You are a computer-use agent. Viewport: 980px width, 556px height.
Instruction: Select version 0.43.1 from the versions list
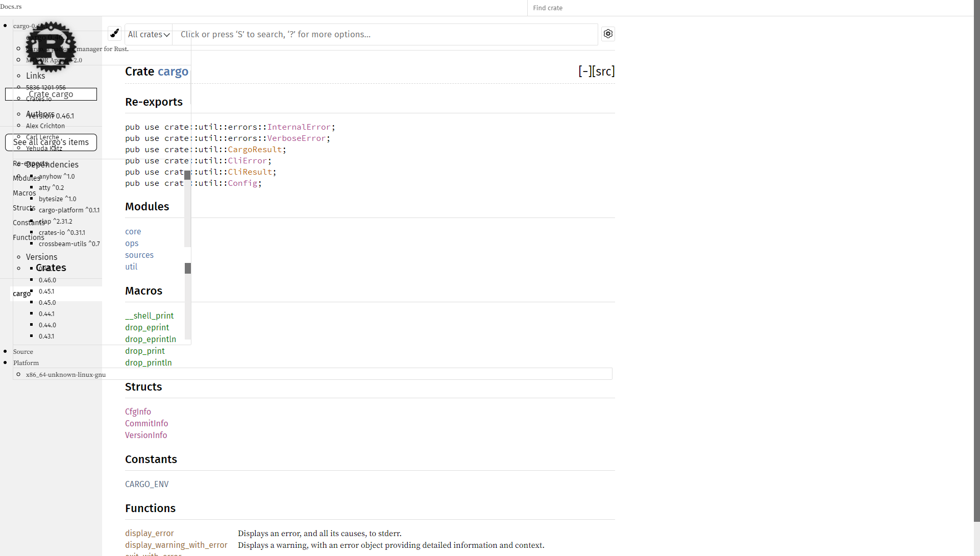pyautogui.click(x=46, y=336)
